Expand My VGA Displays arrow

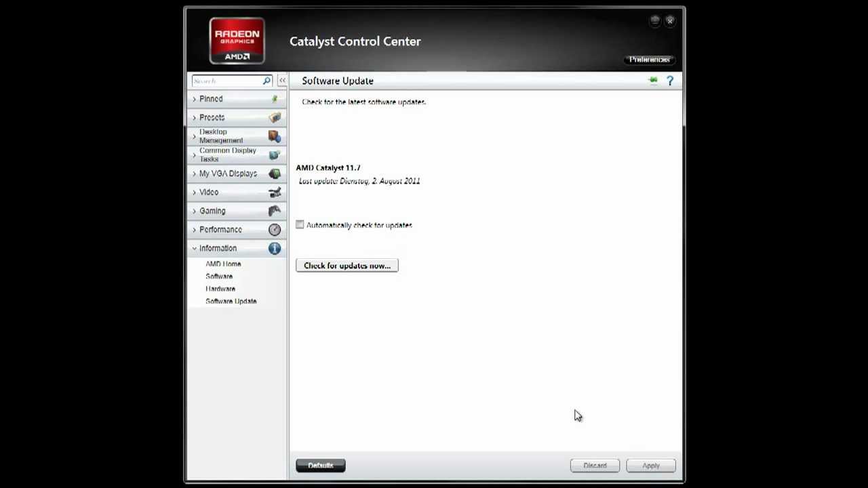tap(194, 174)
